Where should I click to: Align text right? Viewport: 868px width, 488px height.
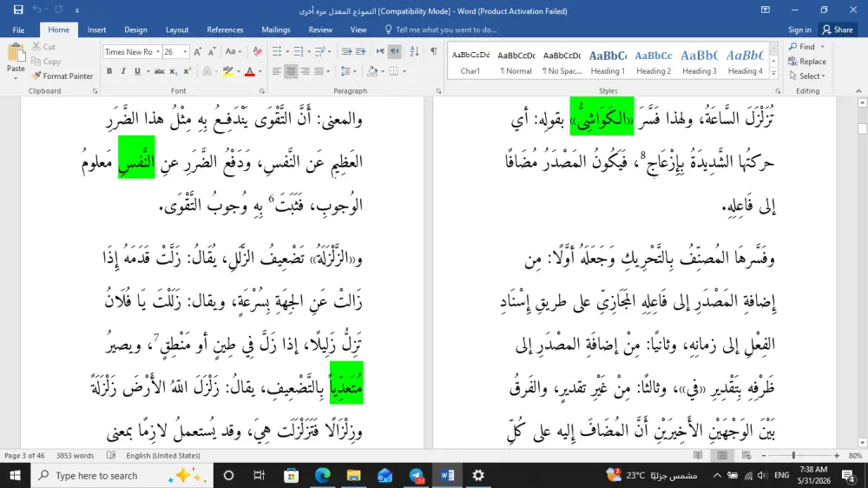(x=305, y=71)
